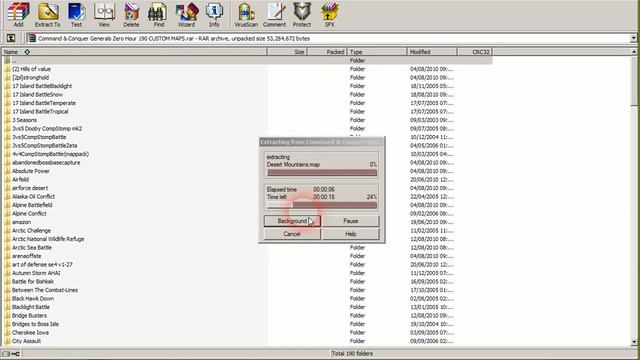Select folder 'Between The Combat-Lines'
Image resolution: width=640 pixels, height=360 pixels.
pyautogui.click(x=45, y=290)
